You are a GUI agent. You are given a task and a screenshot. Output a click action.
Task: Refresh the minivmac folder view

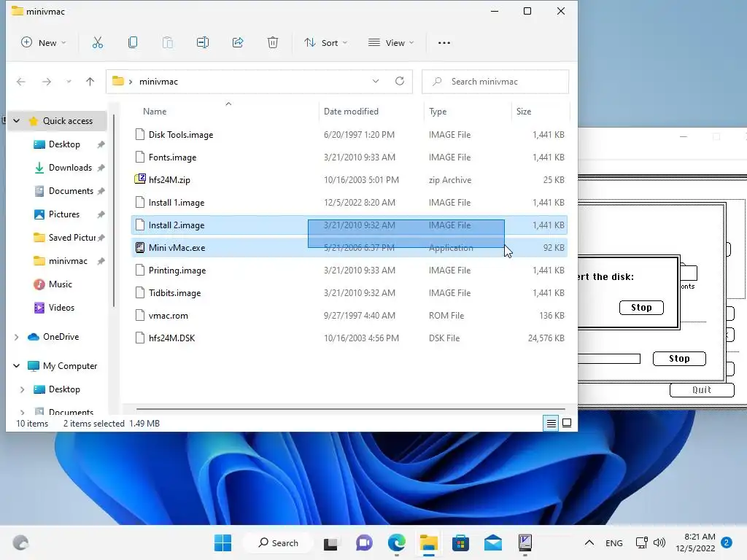pos(400,81)
